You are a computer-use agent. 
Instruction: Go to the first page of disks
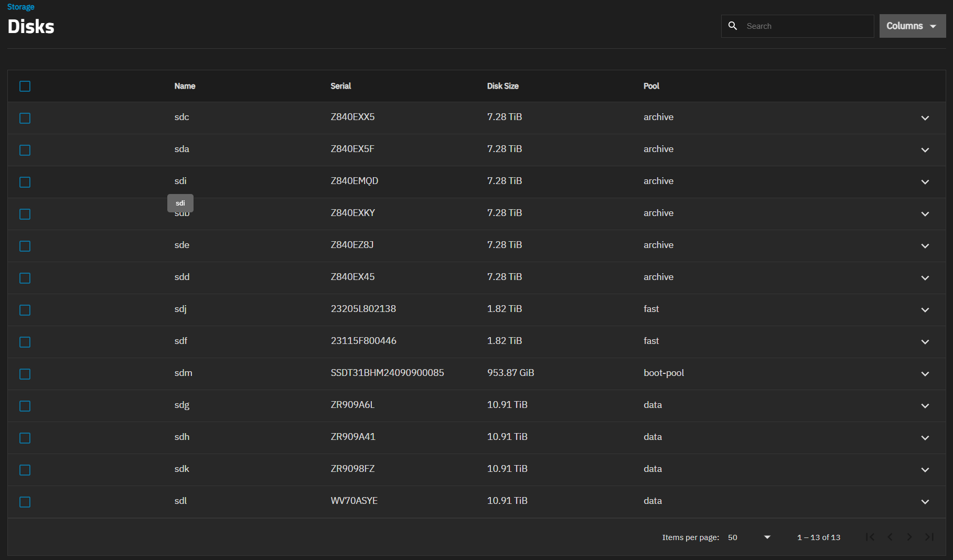point(870,537)
